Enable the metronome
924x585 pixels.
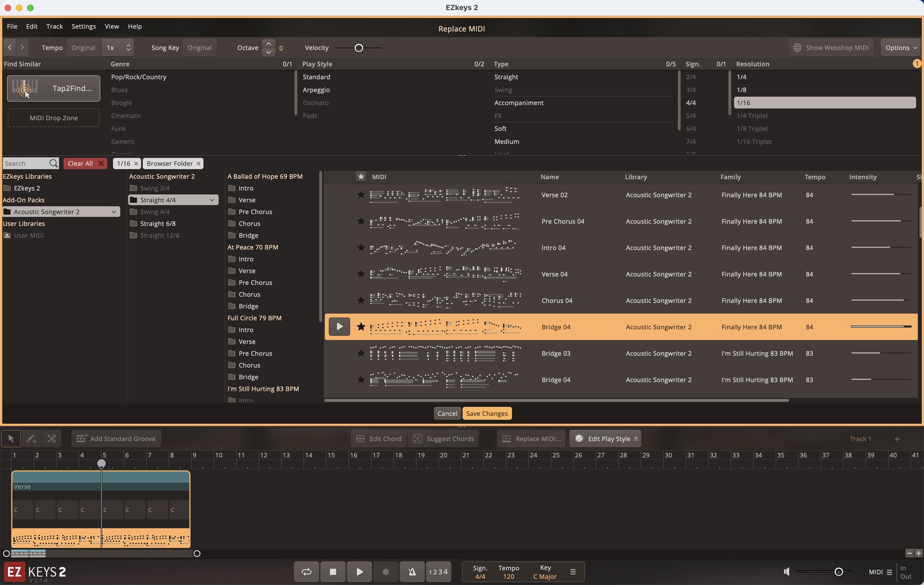click(412, 572)
